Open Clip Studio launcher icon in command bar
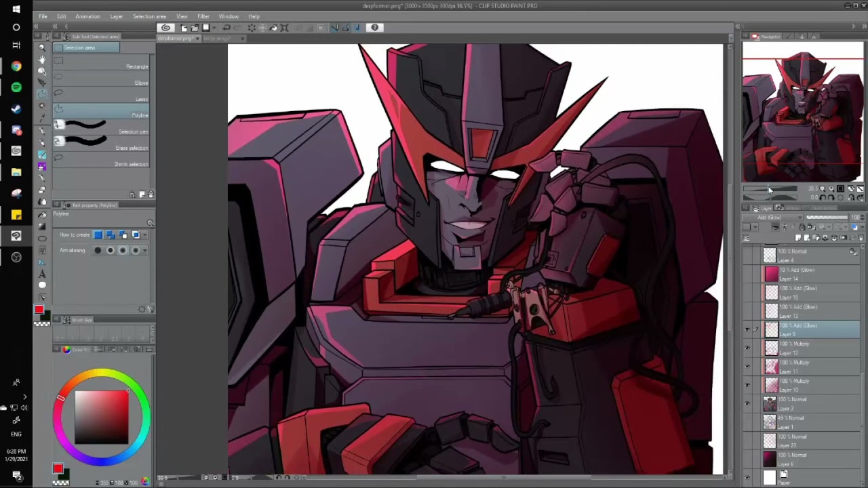Viewport: 868px width, 488px height. 166,28
